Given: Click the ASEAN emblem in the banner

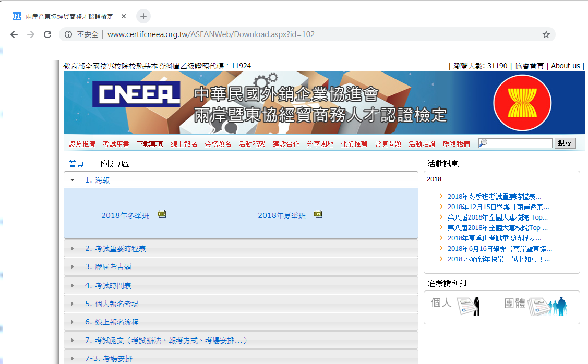Looking at the screenshot, I should [x=522, y=103].
